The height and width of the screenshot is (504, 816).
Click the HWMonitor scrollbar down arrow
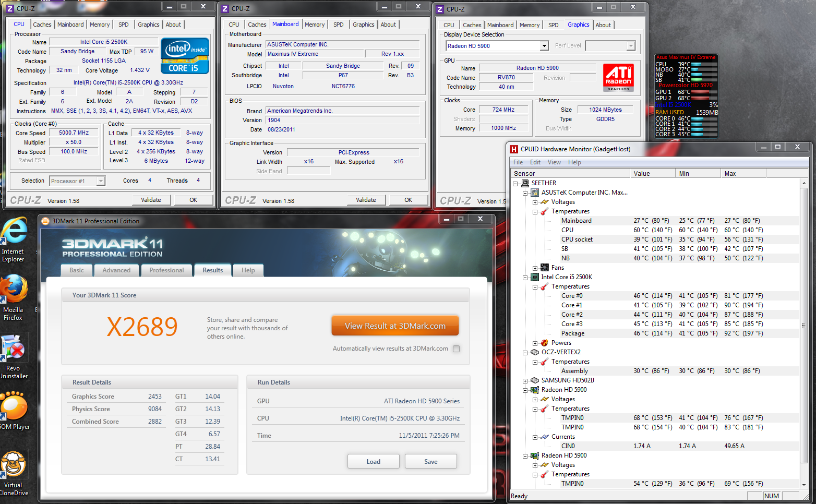pyautogui.click(x=804, y=485)
